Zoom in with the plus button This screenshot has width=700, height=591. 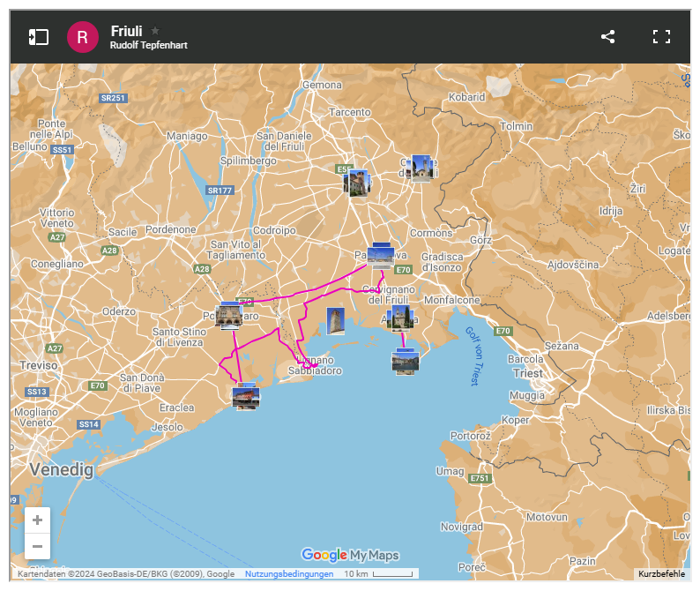click(x=37, y=520)
